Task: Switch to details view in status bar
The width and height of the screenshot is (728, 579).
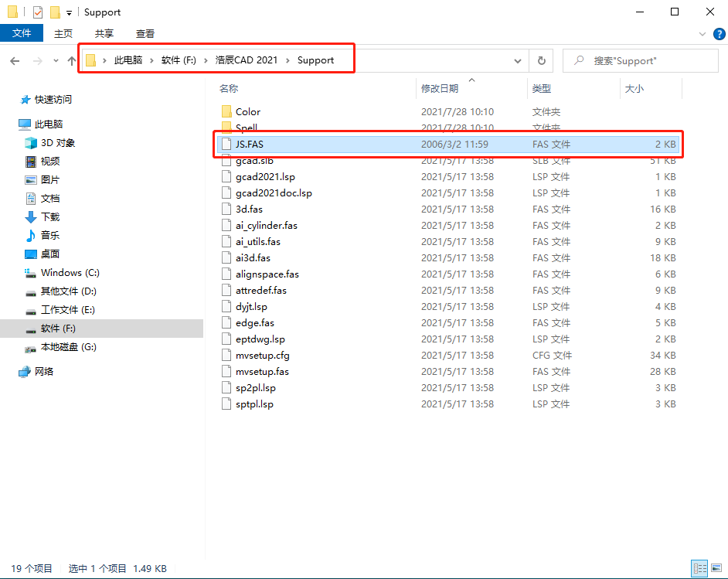Action: [x=699, y=568]
